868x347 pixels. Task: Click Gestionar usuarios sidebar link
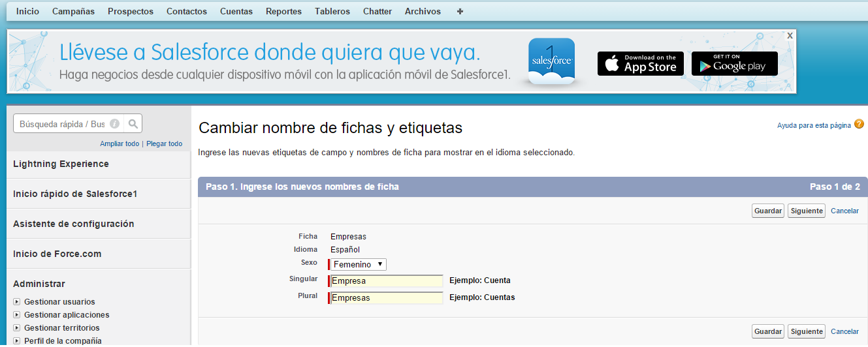59,302
